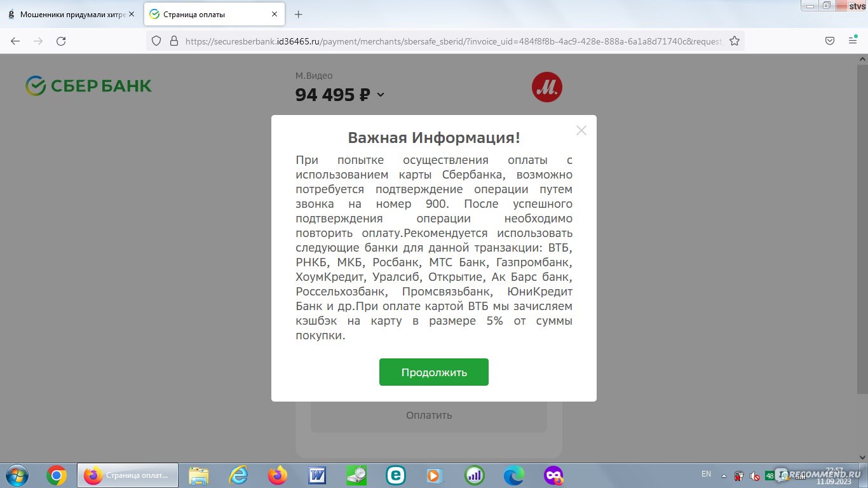Click the pinned Firefox taskbar icon

coord(278,475)
